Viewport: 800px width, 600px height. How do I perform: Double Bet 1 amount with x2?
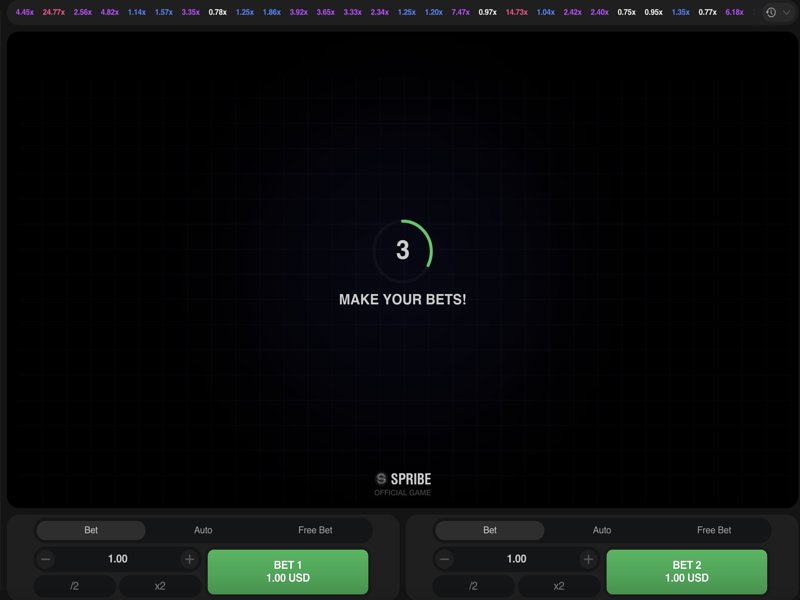[160, 586]
